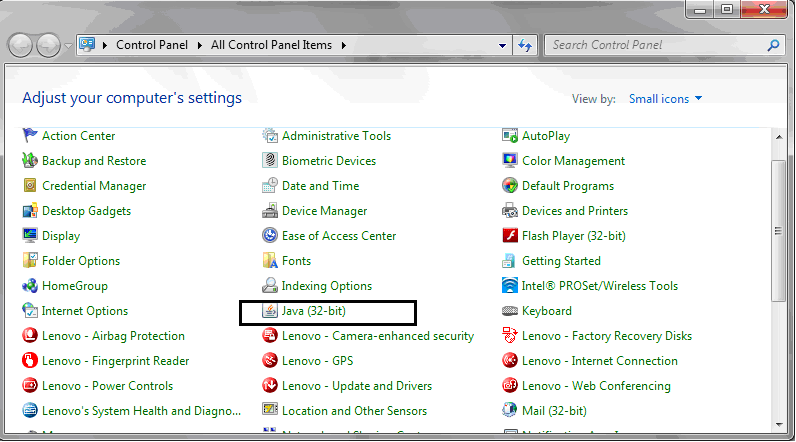Open Intel PROSet/Wireless Tools icon
Image resolution: width=796 pixels, height=442 pixels.
510,285
